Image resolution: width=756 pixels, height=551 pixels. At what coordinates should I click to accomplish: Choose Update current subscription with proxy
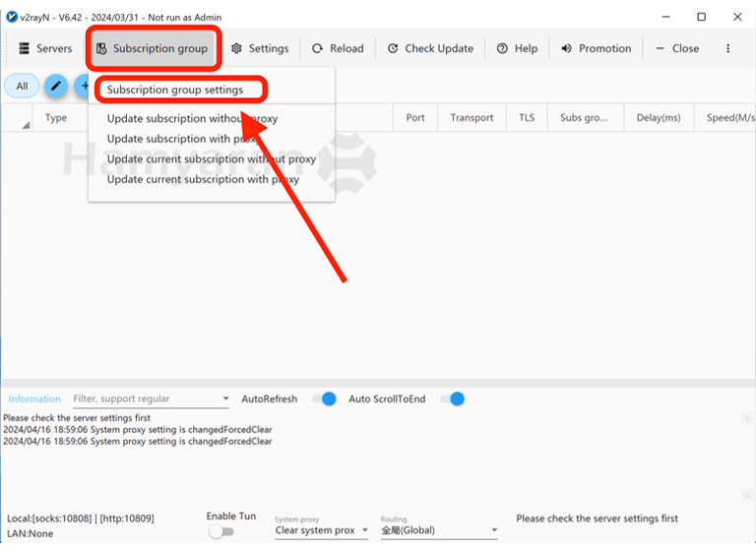click(x=203, y=179)
